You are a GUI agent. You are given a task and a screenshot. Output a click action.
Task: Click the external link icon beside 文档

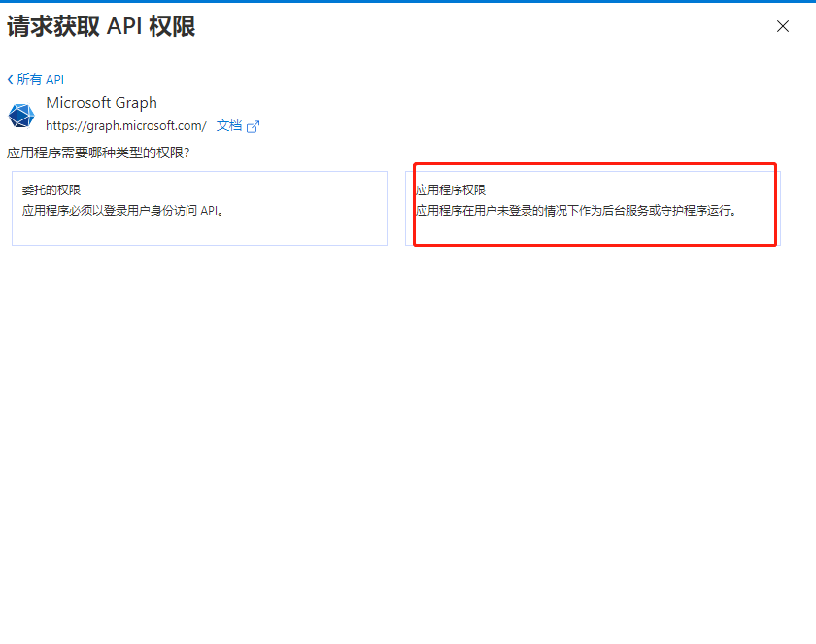[x=253, y=126]
